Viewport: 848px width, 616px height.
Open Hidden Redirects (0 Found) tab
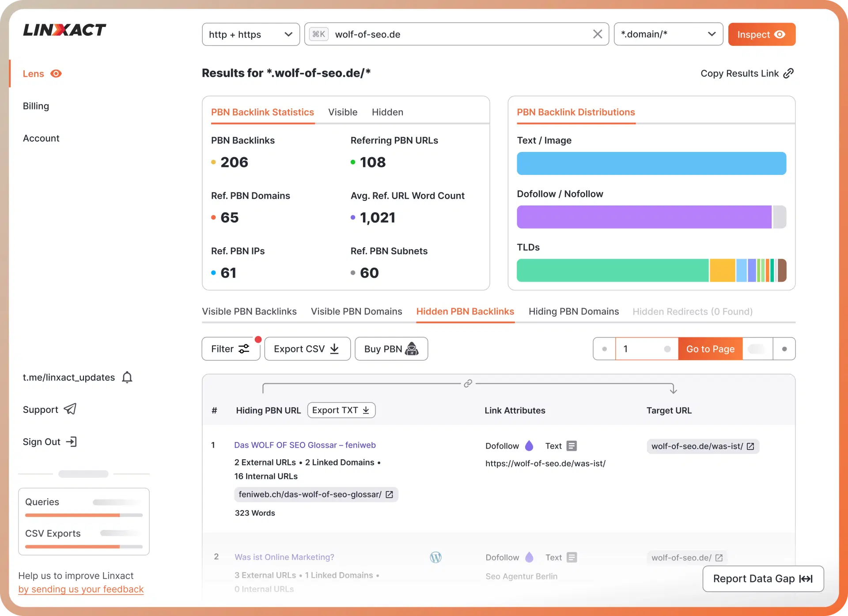[693, 311]
